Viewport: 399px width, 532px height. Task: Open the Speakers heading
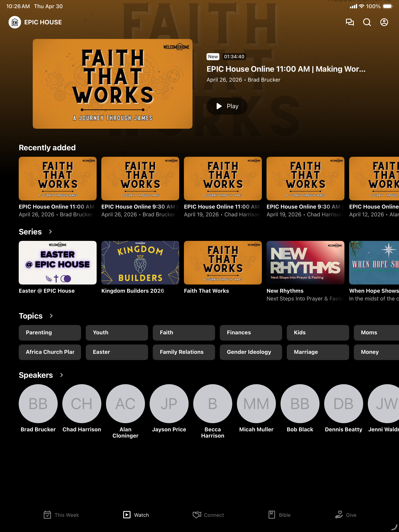pos(36,375)
